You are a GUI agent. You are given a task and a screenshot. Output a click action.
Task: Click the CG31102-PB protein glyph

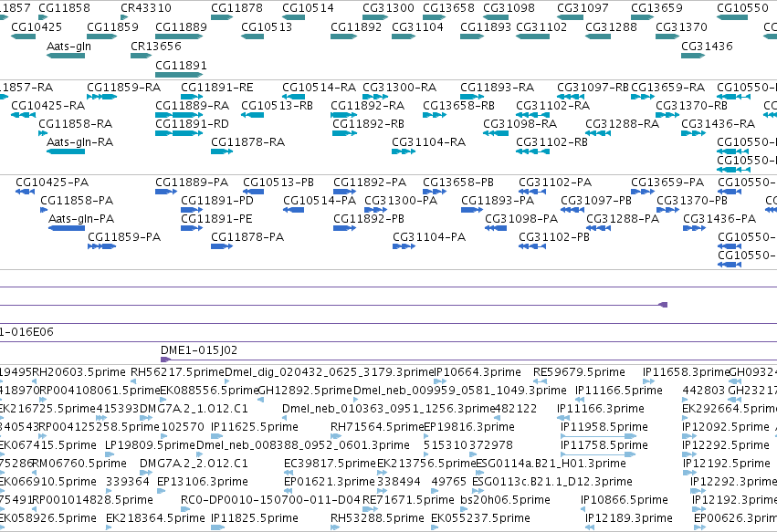point(532,246)
